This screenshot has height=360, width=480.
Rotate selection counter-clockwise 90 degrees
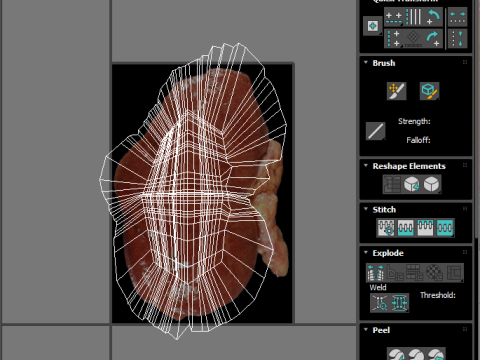coord(433,17)
